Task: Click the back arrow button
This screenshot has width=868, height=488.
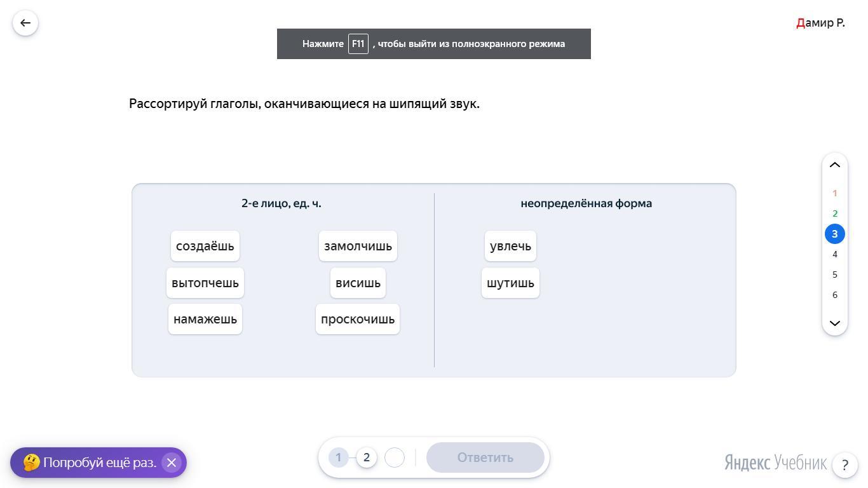Action: 25,23
